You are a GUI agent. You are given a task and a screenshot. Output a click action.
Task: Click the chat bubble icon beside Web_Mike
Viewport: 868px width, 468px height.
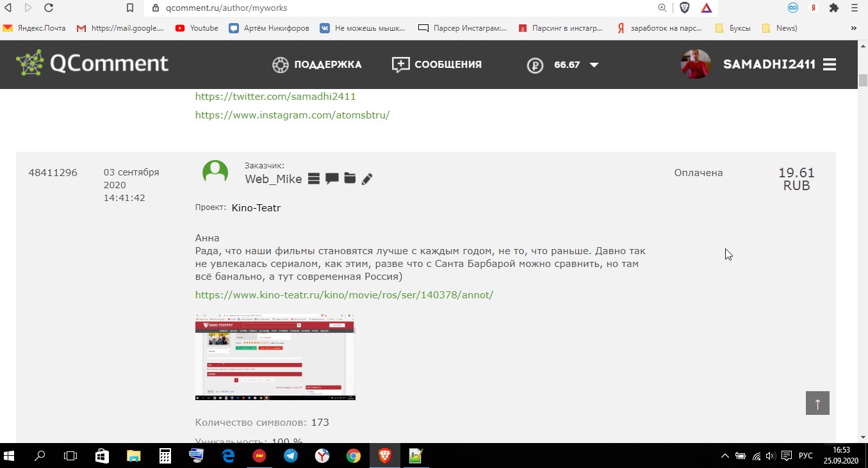(332, 179)
